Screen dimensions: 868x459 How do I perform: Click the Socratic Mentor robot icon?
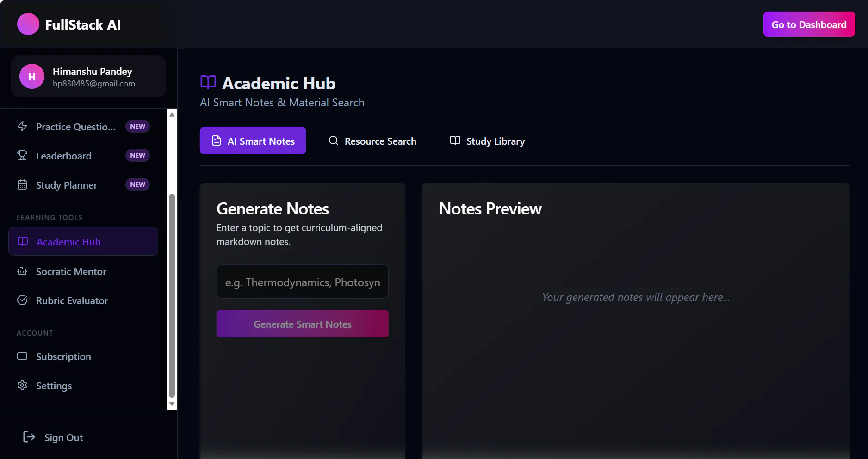click(22, 271)
